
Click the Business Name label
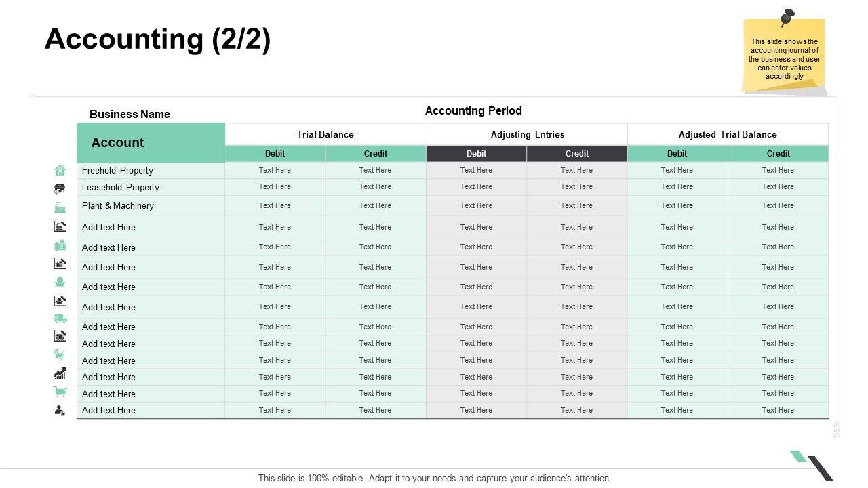click(130, 114)
